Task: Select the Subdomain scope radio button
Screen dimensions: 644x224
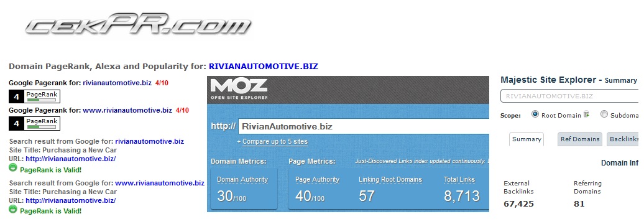Action: click(x=604, y=114)
